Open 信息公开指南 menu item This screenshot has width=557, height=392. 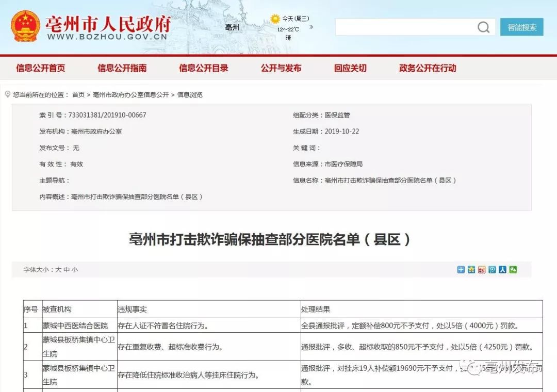click(122, 68)
